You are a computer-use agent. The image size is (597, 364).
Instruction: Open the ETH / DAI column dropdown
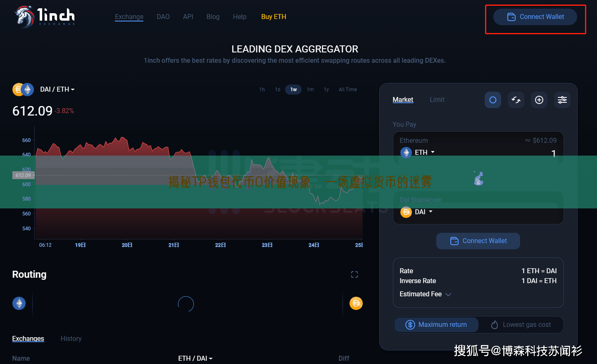coord(195,359)
